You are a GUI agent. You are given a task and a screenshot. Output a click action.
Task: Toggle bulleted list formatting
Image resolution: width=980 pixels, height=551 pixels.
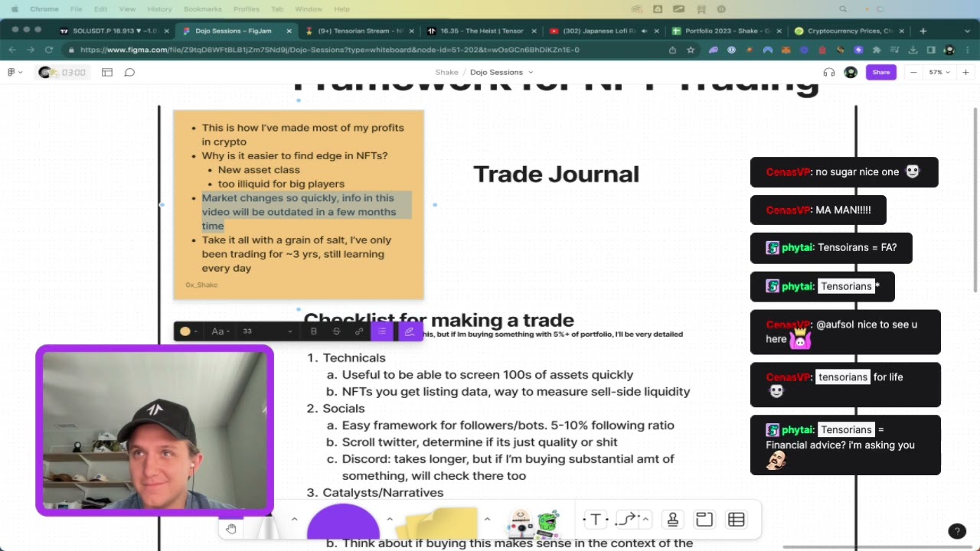pyautogui.click(x=382, y=331)
